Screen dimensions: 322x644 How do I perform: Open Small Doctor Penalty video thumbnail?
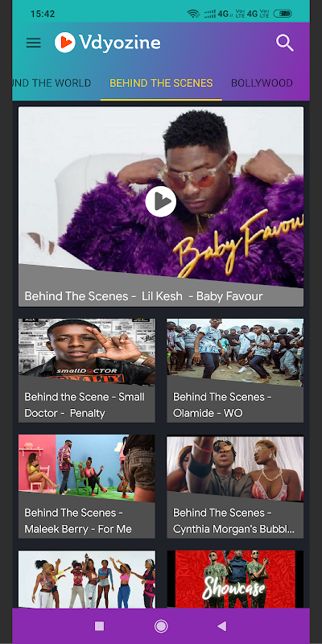point(87,352)
